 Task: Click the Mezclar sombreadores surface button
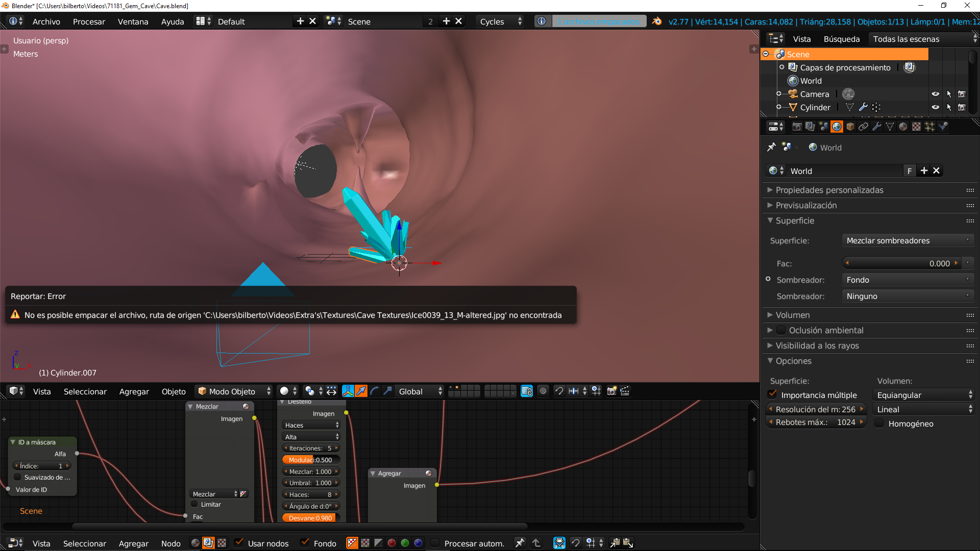click(x=907, y=240)
